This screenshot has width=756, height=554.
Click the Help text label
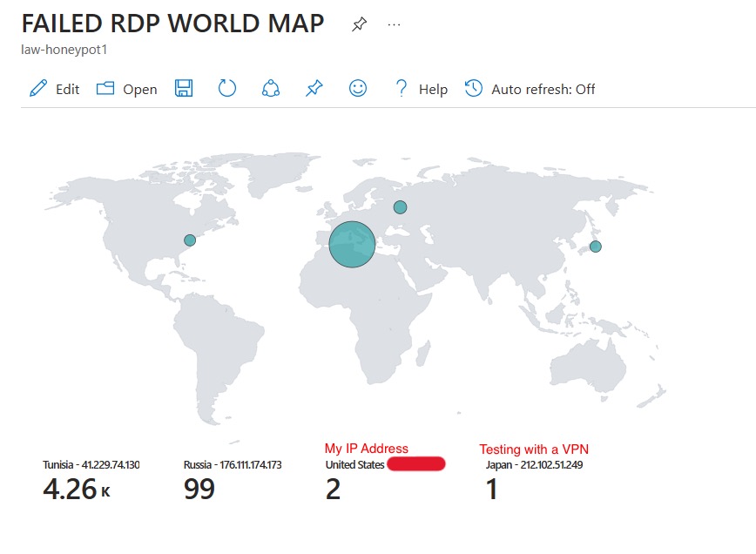pyautogui.click(x=433, y=90)
